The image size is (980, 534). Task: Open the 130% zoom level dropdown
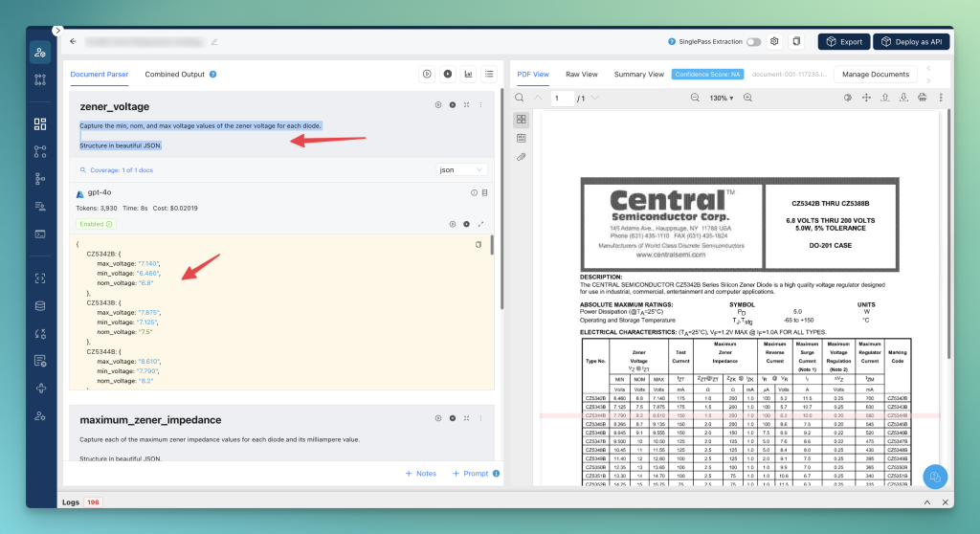tap(721, 98)
